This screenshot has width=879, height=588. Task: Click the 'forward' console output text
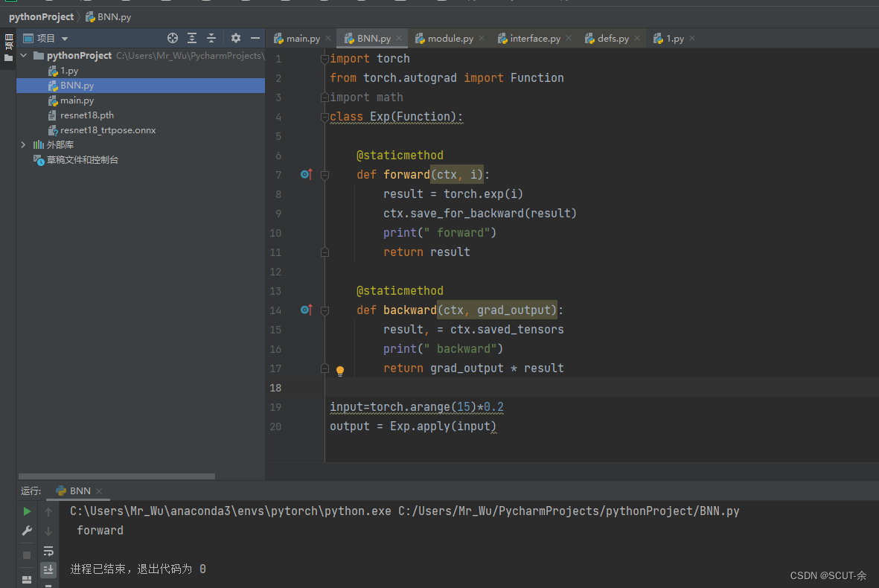[100, 530]
